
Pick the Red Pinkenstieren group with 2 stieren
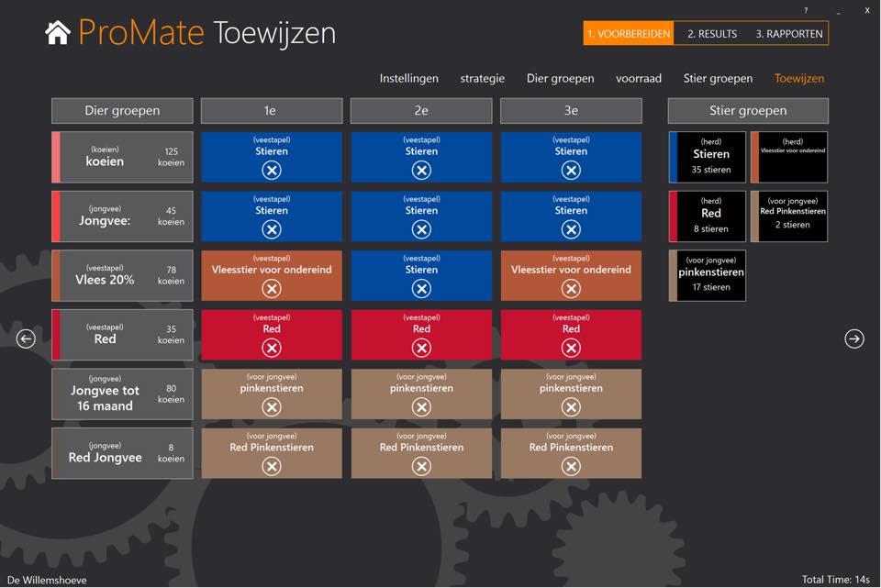tap(789, 216)
